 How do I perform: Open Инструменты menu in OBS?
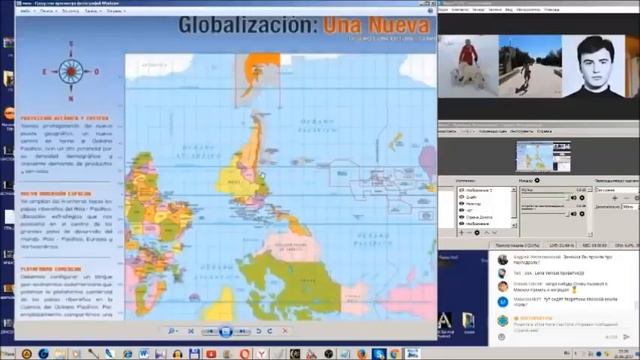522,131
